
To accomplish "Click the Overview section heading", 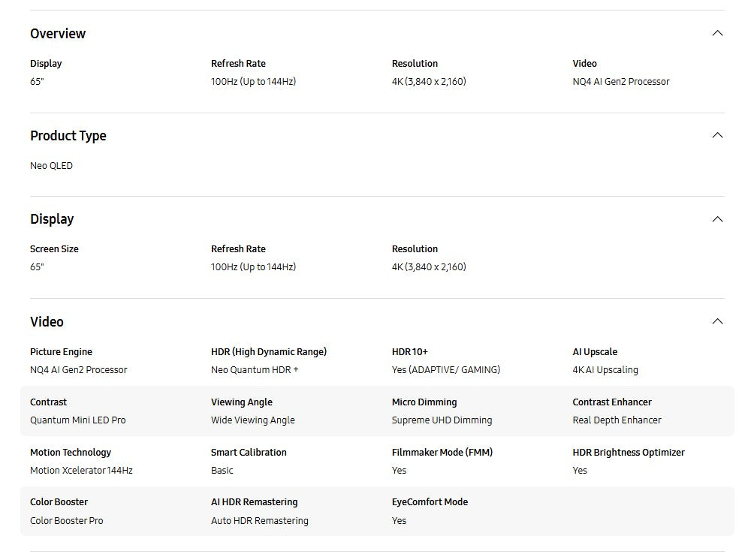I will coord(58,34).
